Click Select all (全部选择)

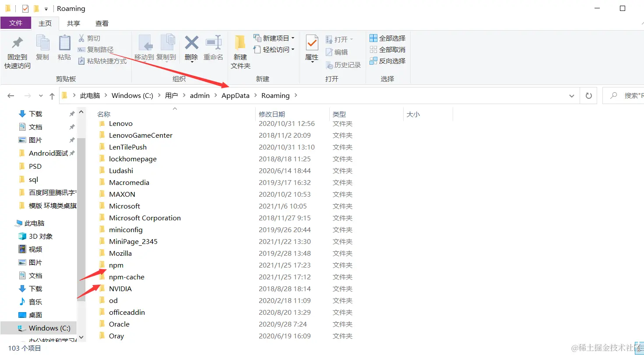(x=387, y=38)
